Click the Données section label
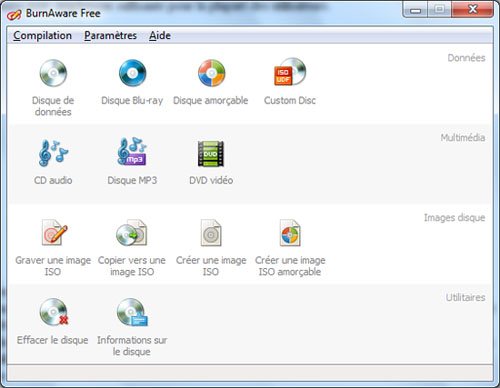The image size is (500, 388). 466,58
